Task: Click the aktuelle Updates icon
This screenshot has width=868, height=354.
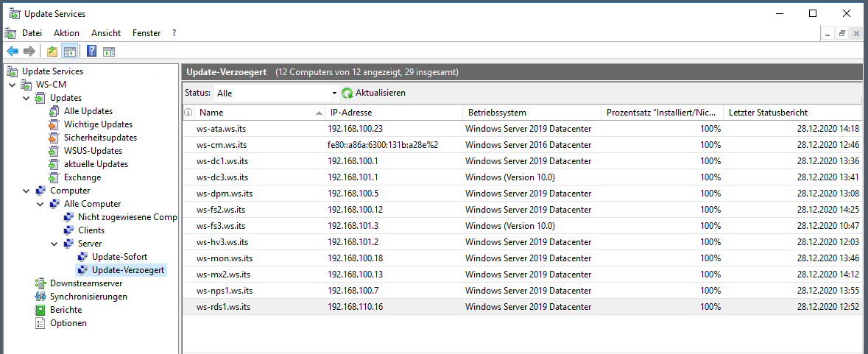Action: (54, 164)
